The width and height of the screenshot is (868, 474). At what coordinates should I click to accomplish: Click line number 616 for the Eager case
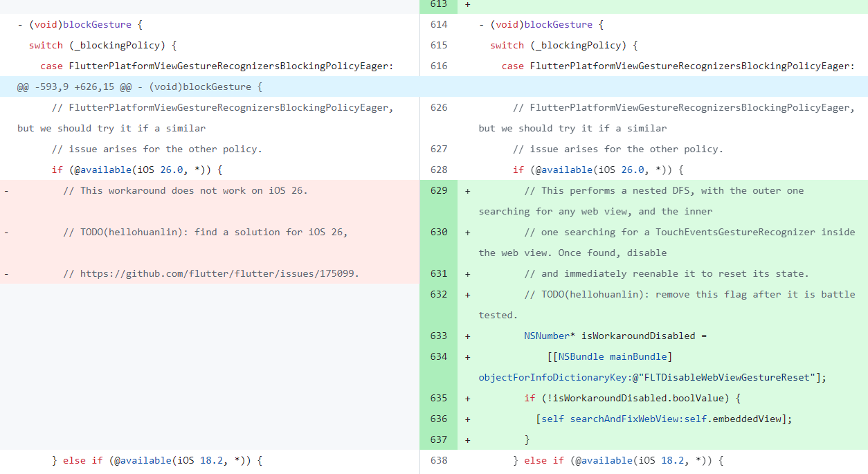point(439,66)
